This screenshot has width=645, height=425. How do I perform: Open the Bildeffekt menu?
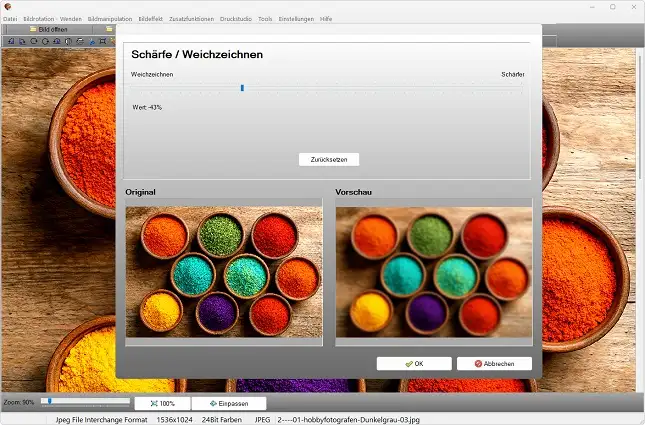(150, 19)
